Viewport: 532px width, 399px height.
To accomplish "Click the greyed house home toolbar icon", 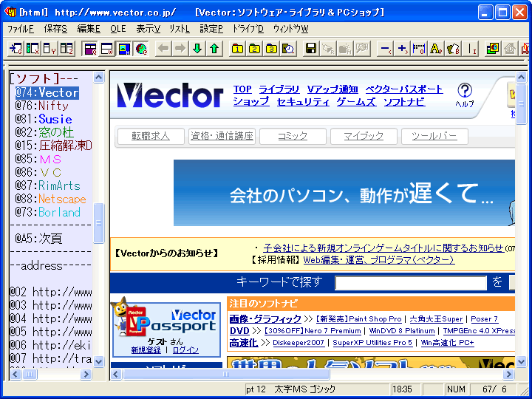I will click(x=510, y=49).
